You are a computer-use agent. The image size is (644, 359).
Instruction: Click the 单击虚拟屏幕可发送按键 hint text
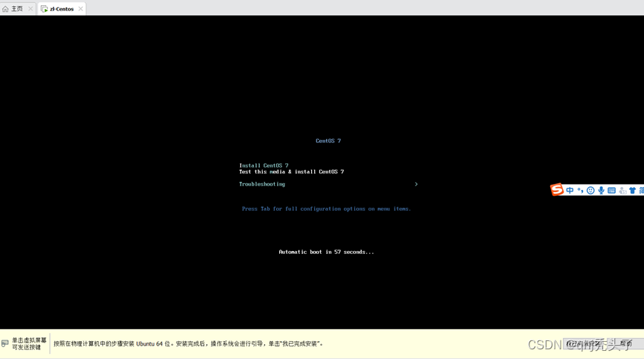pos(29,344)
